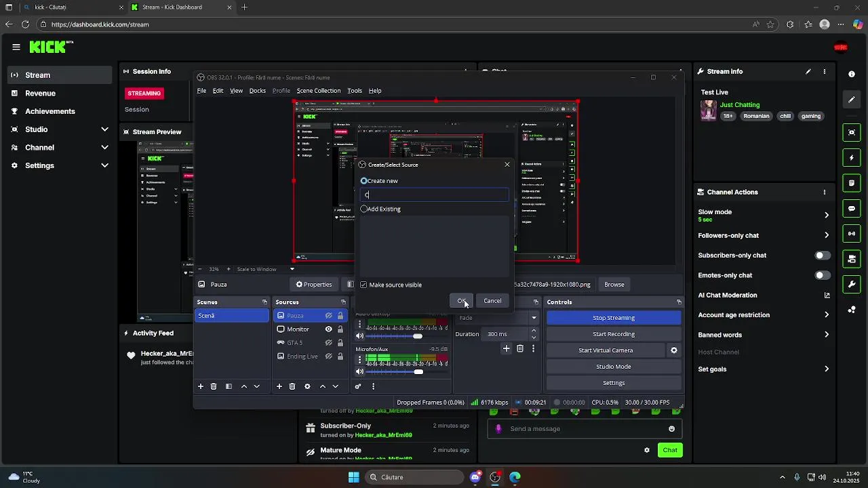The width and height of the screenshot is (868, 488).
Task: Add a new source in Sources dock
Action: (x=279, y=386)
